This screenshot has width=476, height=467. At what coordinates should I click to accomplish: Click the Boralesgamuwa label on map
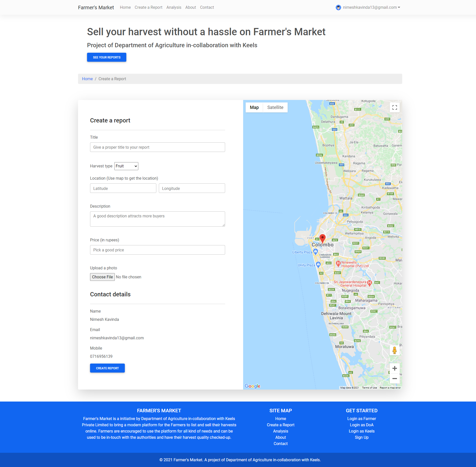click(x=352, y=308)
